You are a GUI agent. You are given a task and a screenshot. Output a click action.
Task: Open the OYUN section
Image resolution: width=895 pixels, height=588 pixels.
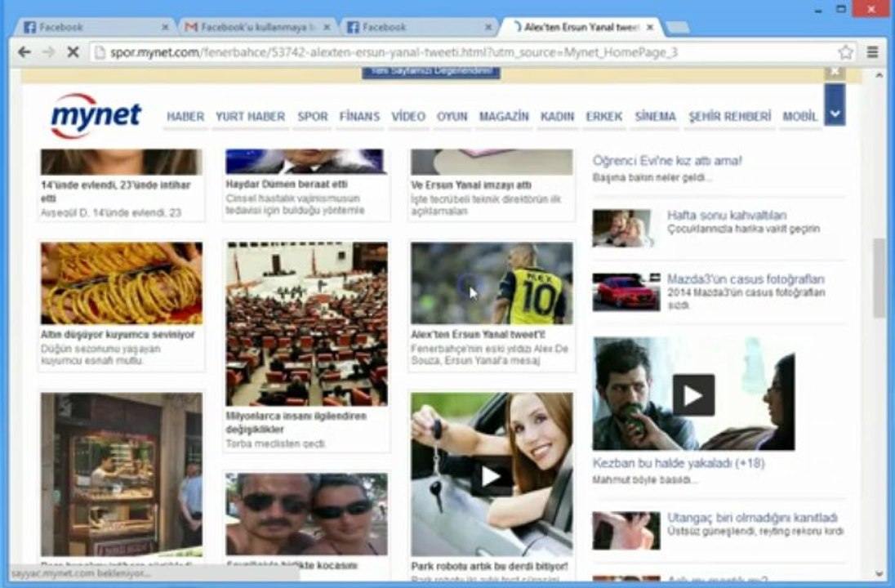[452, 117]
